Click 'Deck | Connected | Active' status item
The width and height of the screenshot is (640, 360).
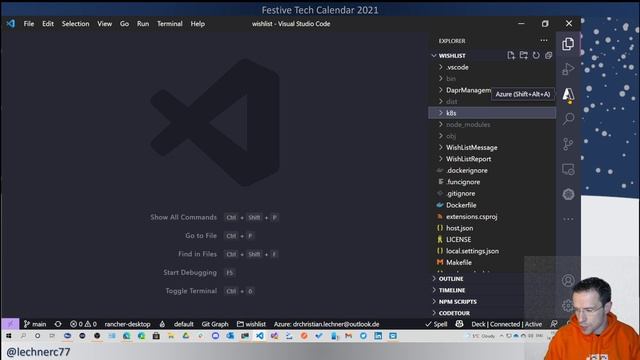(507, 324)
